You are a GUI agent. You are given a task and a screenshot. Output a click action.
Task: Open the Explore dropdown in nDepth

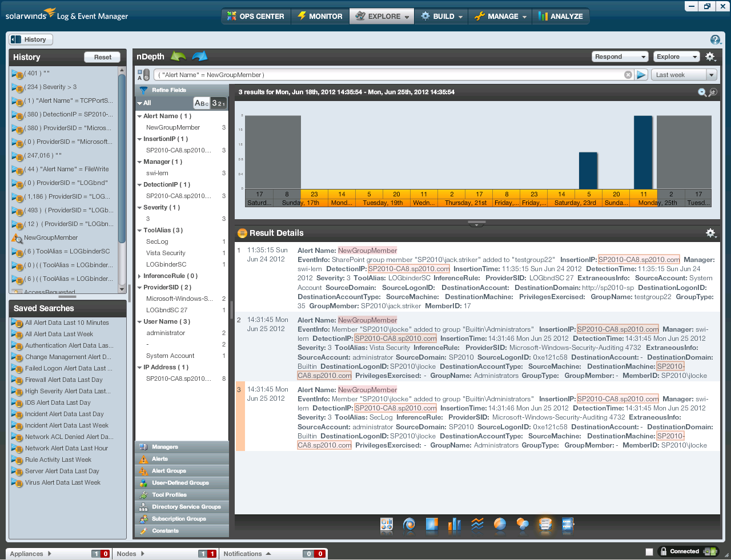click(677, 57)
